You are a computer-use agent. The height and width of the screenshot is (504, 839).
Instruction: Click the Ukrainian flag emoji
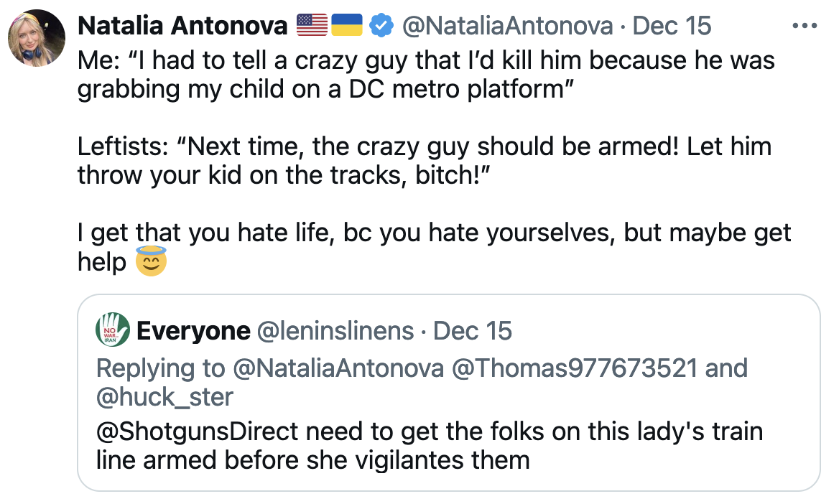pyautogui.click(x=346, y=26)
